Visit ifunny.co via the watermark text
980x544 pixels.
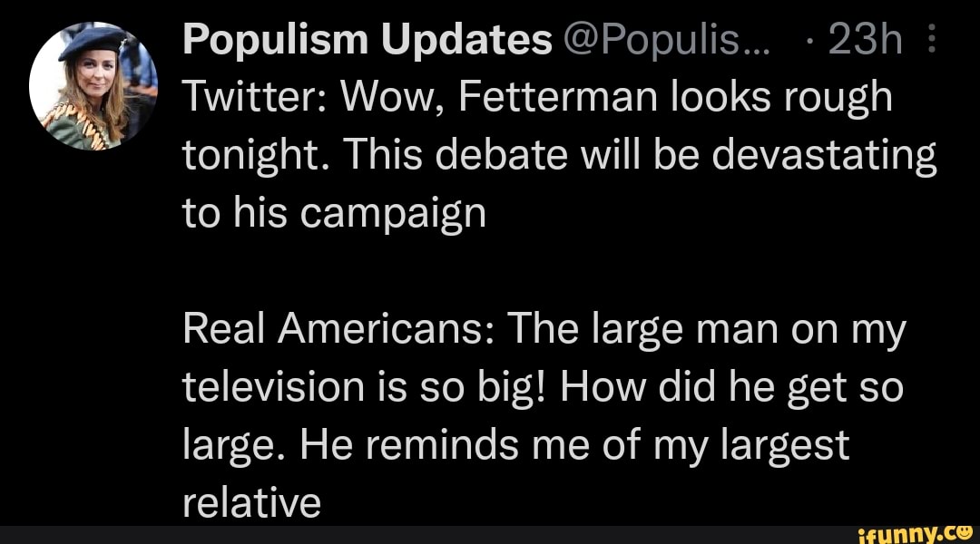(912, 533)
